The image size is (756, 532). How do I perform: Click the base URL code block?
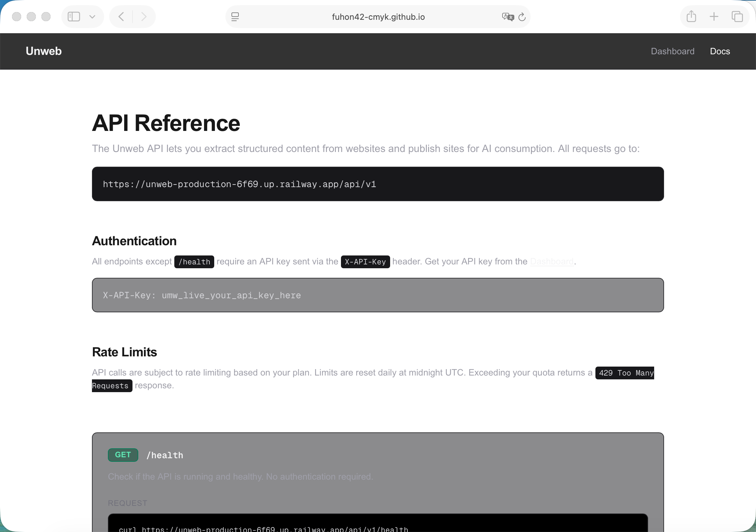[x=378, y=184]
